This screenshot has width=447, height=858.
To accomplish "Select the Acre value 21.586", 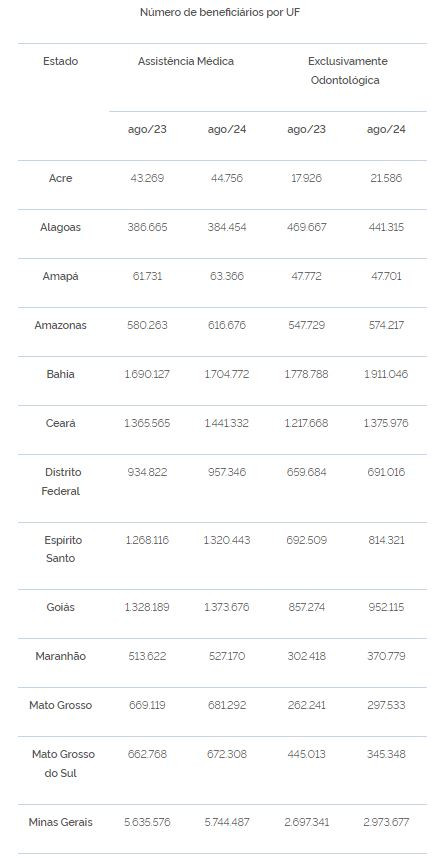I will point(386,178).
